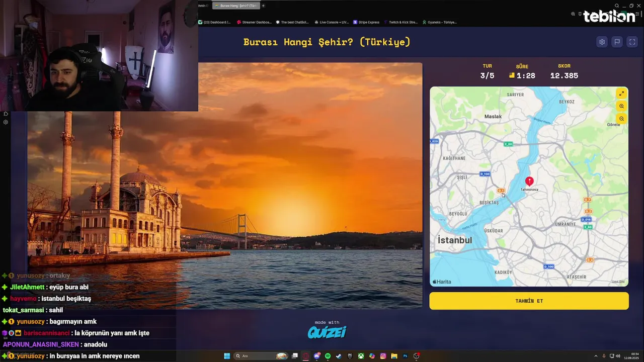Click the red guess pin on the map
644x362 pixels.
(x=529, y=181)
